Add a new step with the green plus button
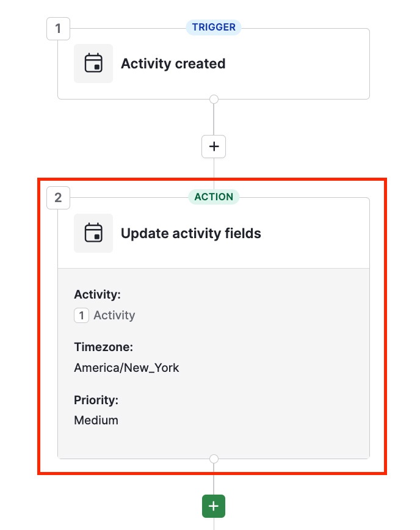 tap(214, 506)
